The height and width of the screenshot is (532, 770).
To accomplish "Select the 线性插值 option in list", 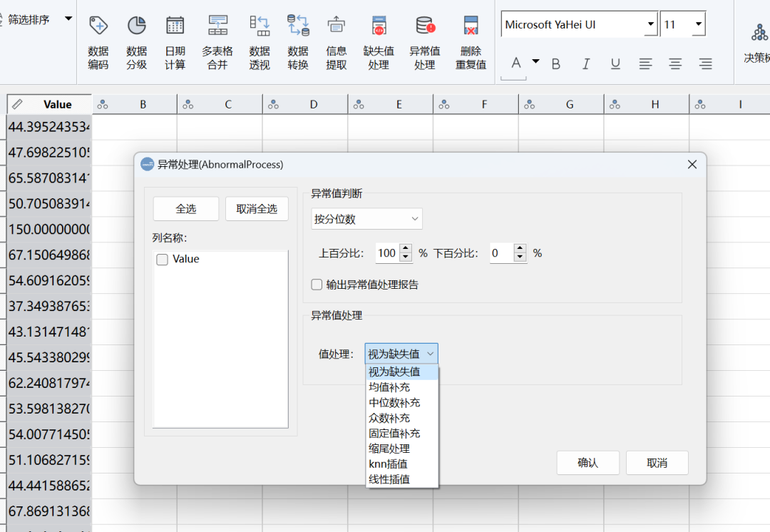I will point(389,479).
